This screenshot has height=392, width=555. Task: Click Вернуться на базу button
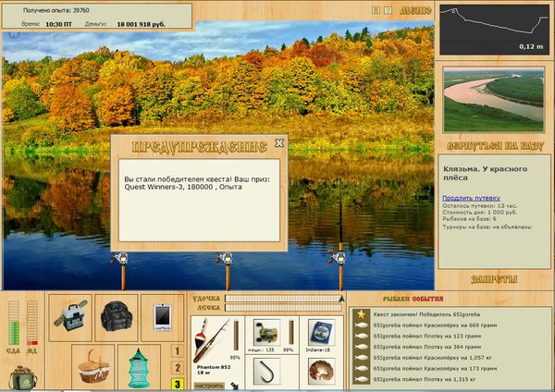495,146
